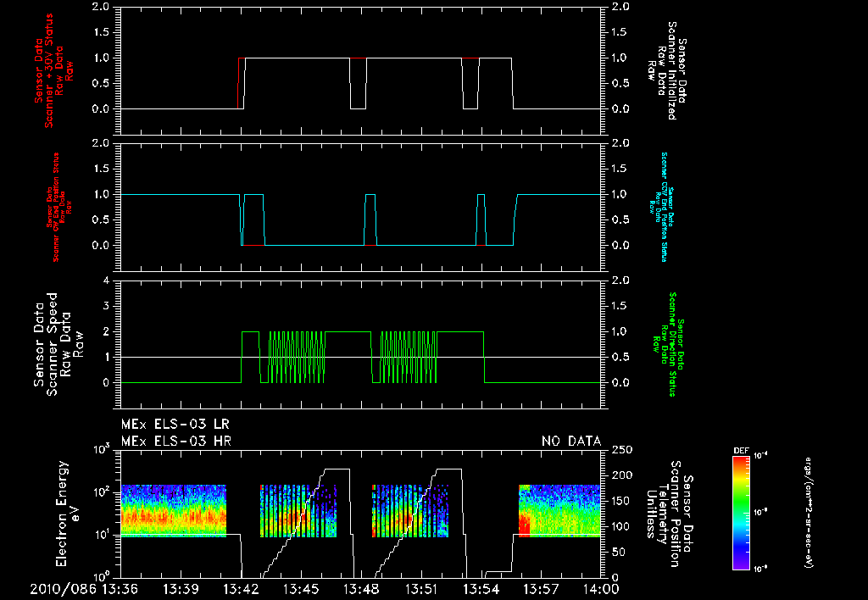Click the green "Scanner Direction Status" axis title
This screenshot has height=600, width=868.
click(x=668, y=344)
